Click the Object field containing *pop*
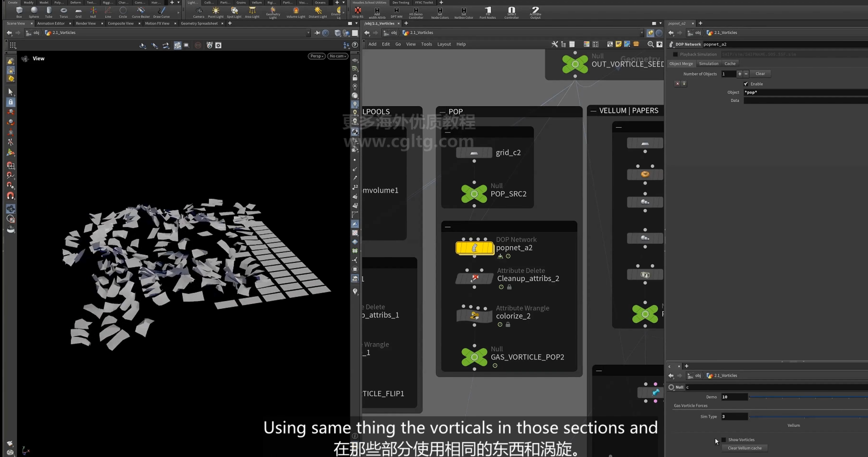This screenshot has height=457, width=868. pyautogui.click(x=805, y=92)
